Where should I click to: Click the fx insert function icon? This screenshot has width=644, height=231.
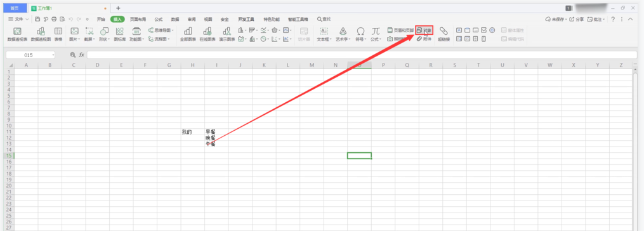81,55
